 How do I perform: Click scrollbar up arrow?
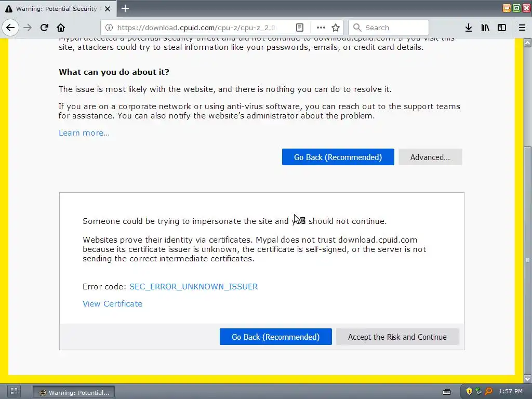coord(527,43)
